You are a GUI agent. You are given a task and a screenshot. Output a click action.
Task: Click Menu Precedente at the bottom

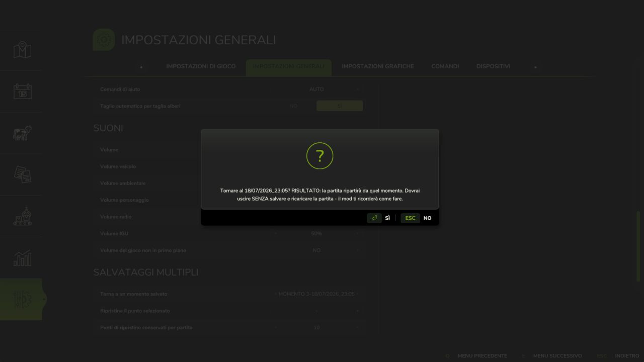click(x=482, y=356)
